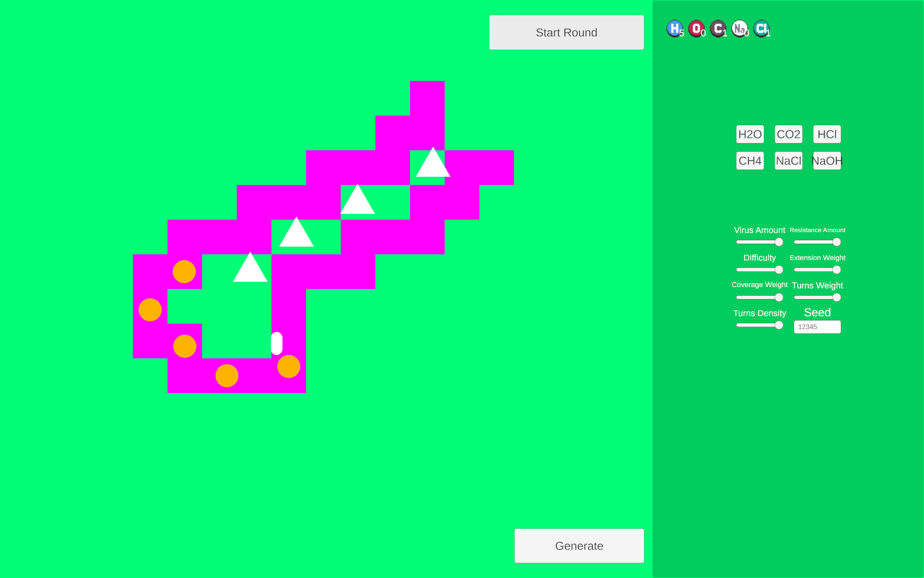The image size is (924, 578).
Task: Click the Chlorine (Cl) atom icon
Action: point(761,28)
